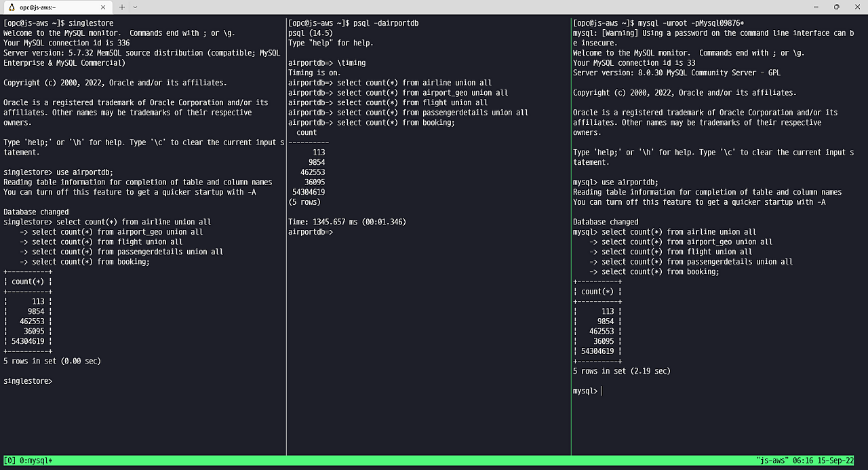This screenshot has width=868, height=470.
Task: Click value 113 in singlestore result
Action: point(38,302)
